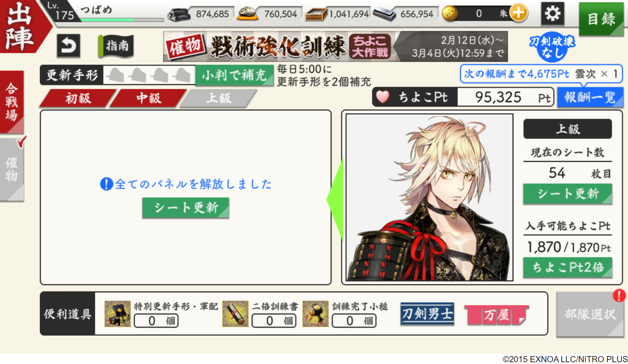Viewport: 628px width, 364px height.
Task: Select the 特別更新手形・軍配 item icon
Action: click(x=118, y=314)
